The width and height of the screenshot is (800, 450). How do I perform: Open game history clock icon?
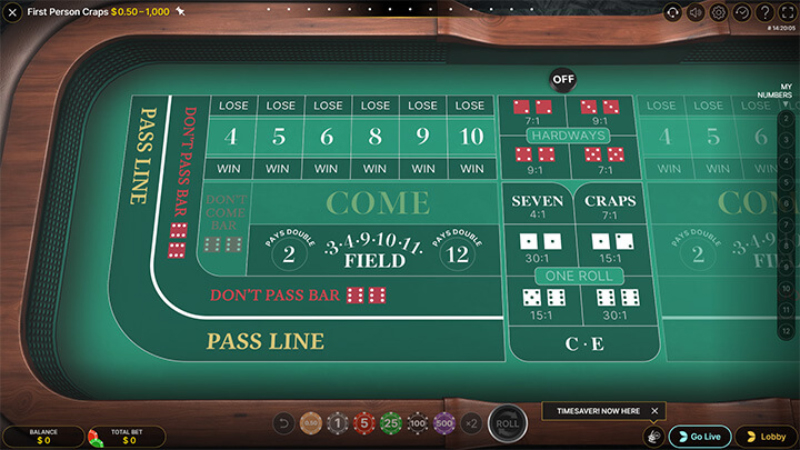click(742, 13)
